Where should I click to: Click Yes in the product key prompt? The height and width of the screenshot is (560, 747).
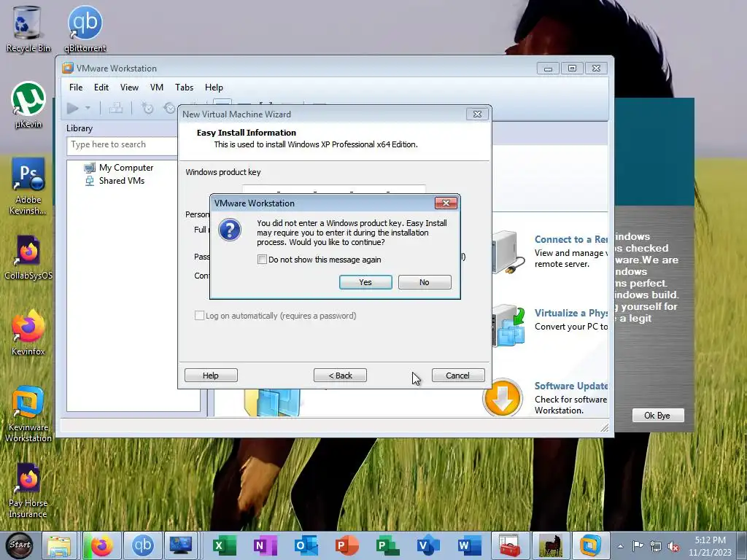click(x=365, y=282)
